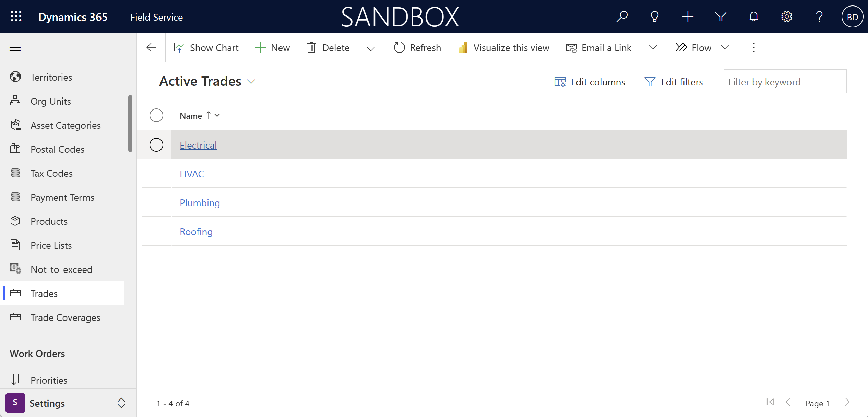868x417 pixels.
Task: Click the Edit filters icon
Action: click(649, 81)
